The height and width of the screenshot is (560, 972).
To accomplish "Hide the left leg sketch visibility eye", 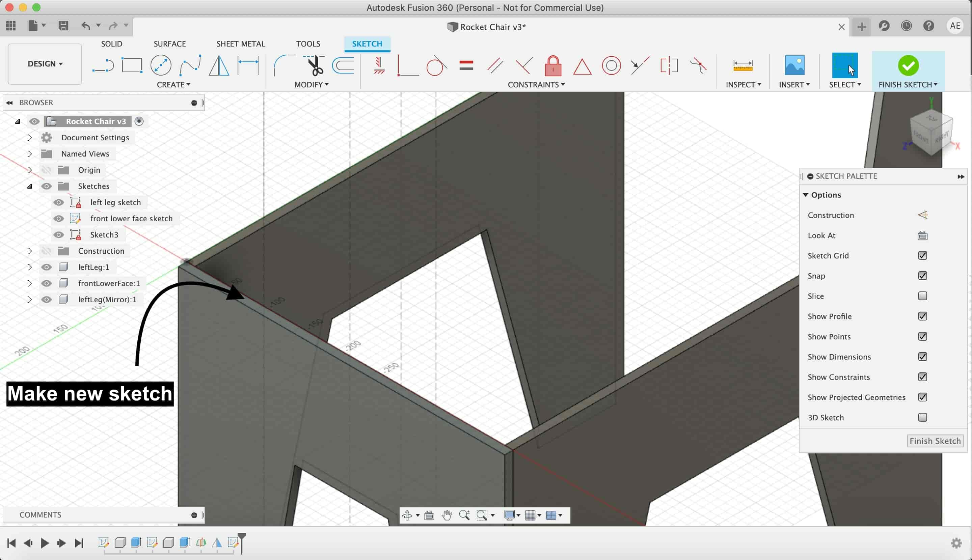I will (x=58, y=202).
